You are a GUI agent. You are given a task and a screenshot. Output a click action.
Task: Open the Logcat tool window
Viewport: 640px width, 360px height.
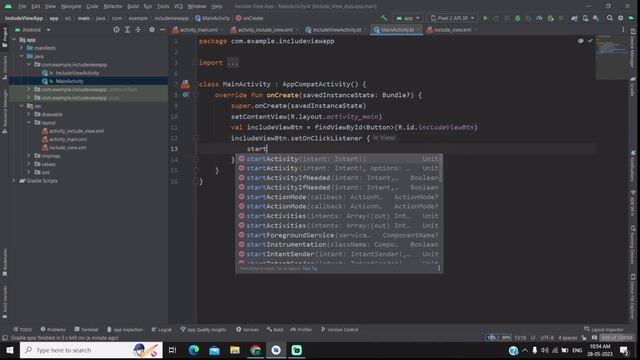[162, 330]
